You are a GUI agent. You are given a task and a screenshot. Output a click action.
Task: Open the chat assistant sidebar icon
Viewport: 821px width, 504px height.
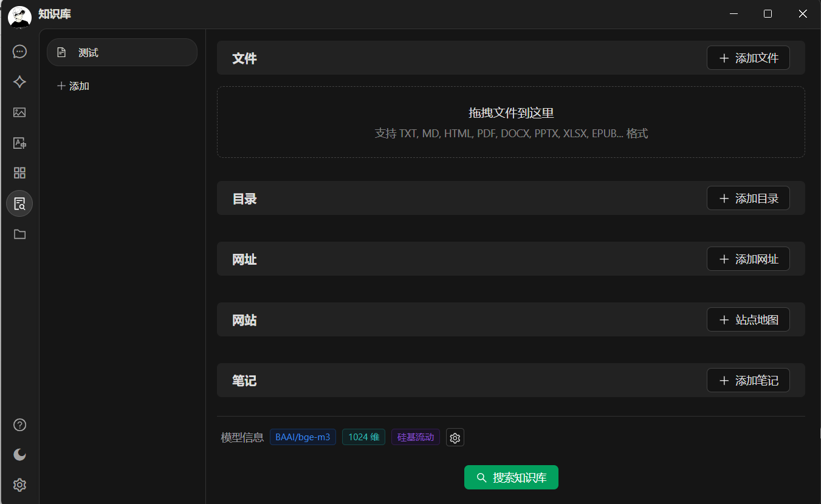[x=19, y=52]
